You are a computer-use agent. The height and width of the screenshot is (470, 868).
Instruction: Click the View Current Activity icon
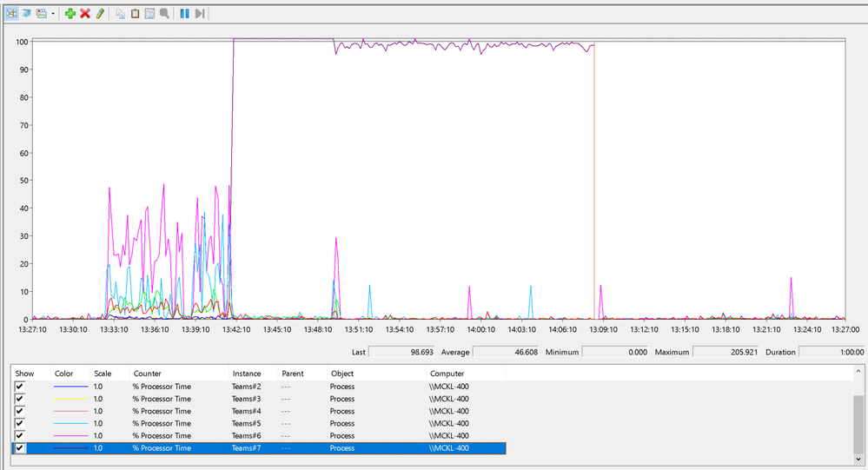click(11, 13)
